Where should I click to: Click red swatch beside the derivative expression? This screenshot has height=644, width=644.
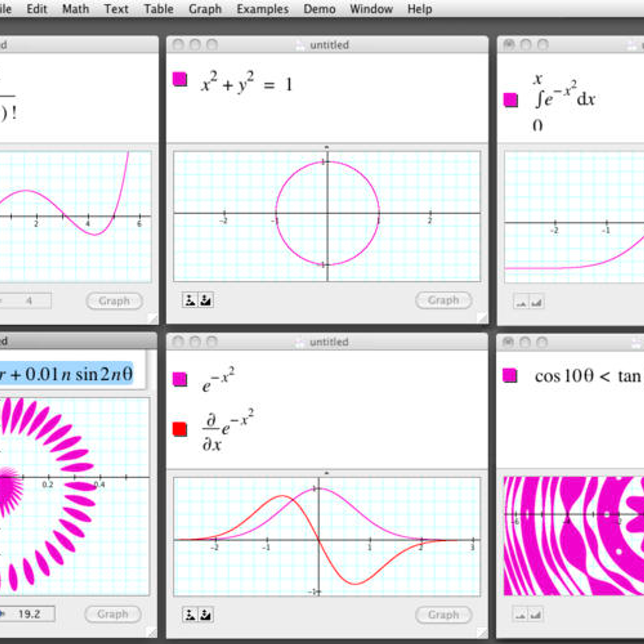point(180,429)
